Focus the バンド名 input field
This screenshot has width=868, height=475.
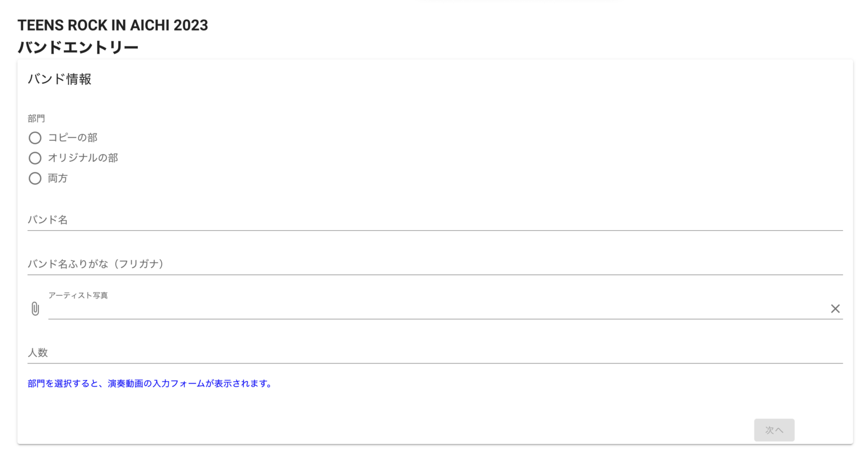[x=435, y=220]
